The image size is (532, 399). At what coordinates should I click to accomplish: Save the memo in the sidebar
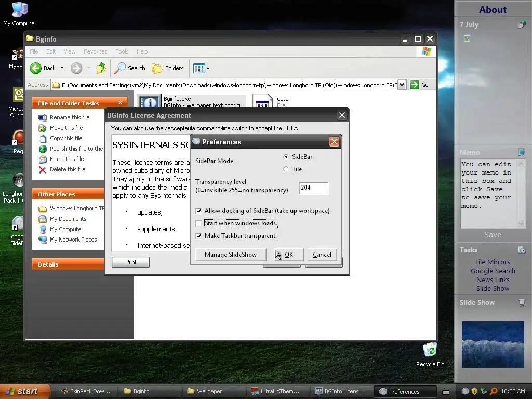pos(493,235)
